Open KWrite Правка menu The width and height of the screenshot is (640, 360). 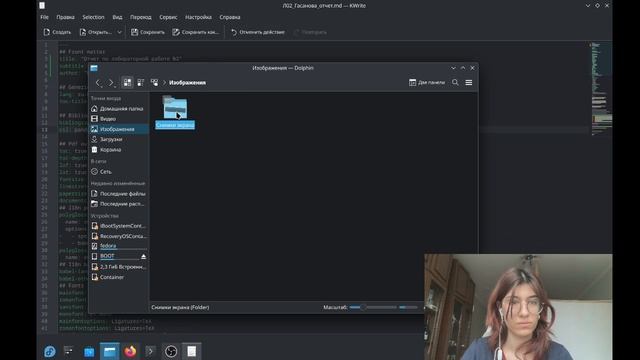click(x=65, y=17)
